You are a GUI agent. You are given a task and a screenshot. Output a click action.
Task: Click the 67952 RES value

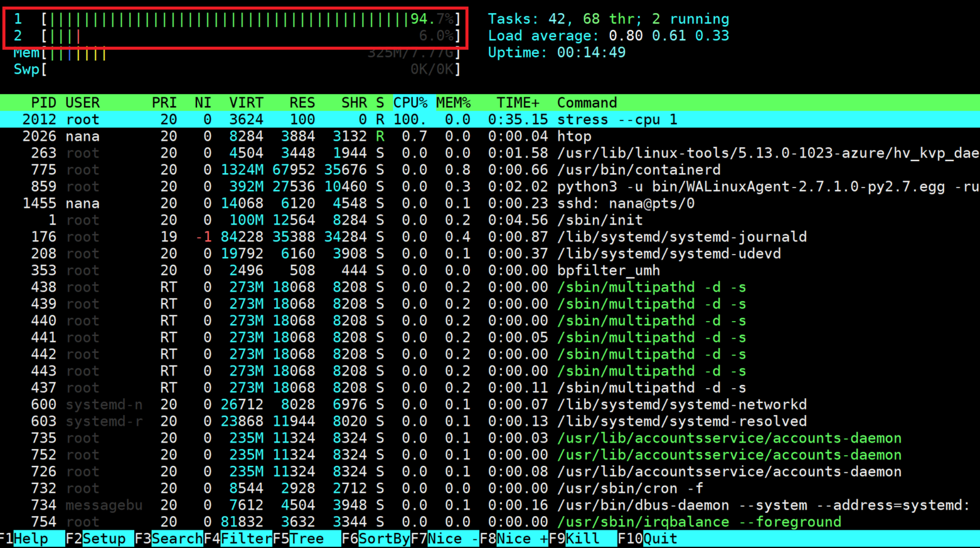[294, 170]
